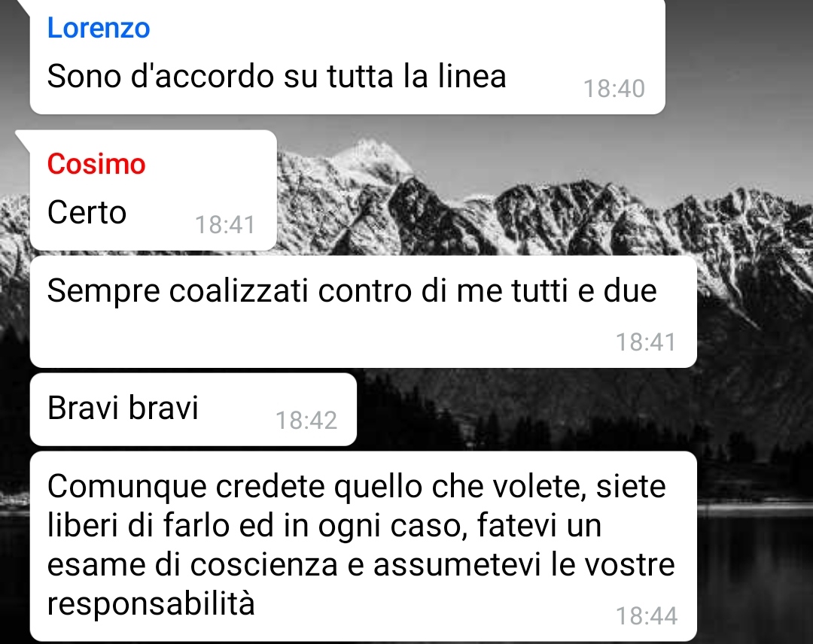Tap the 18:44 timestamp
Screen dimensions: 813x644
pyautogui.click(x=646, y=616)
